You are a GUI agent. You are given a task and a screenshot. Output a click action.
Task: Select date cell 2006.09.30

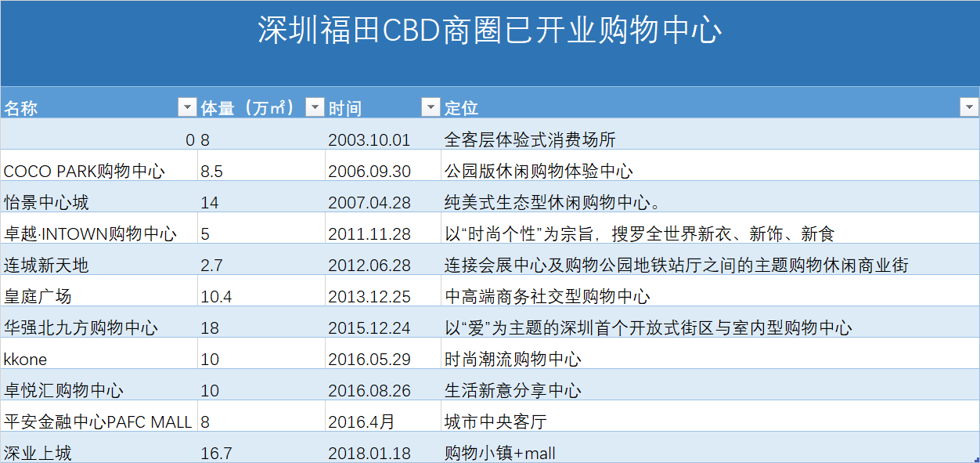tap(383, 165)
